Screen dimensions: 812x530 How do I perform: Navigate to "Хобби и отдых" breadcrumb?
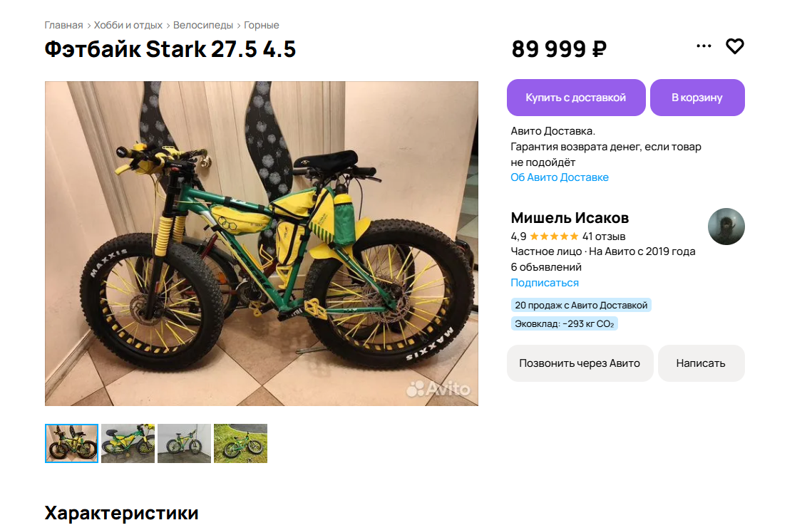point(128,26)
